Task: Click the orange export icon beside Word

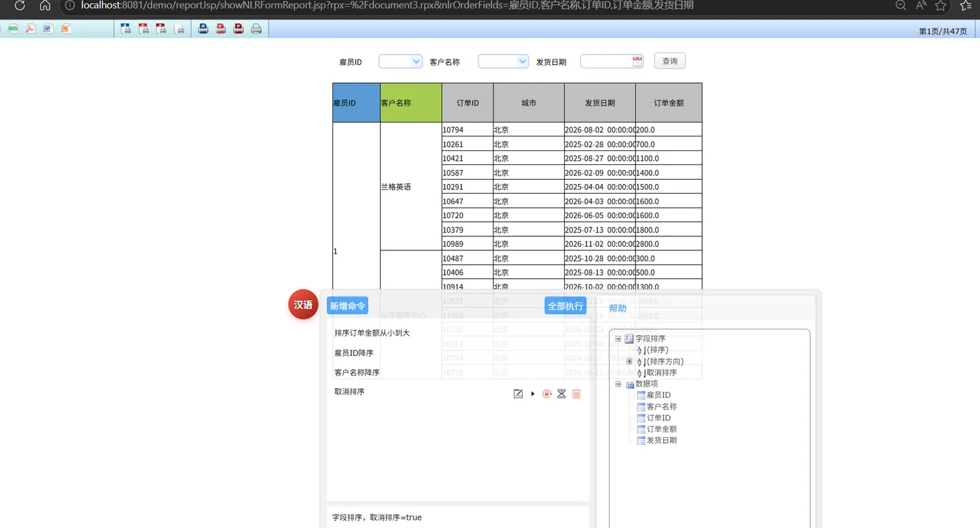Action: (66, 29)
